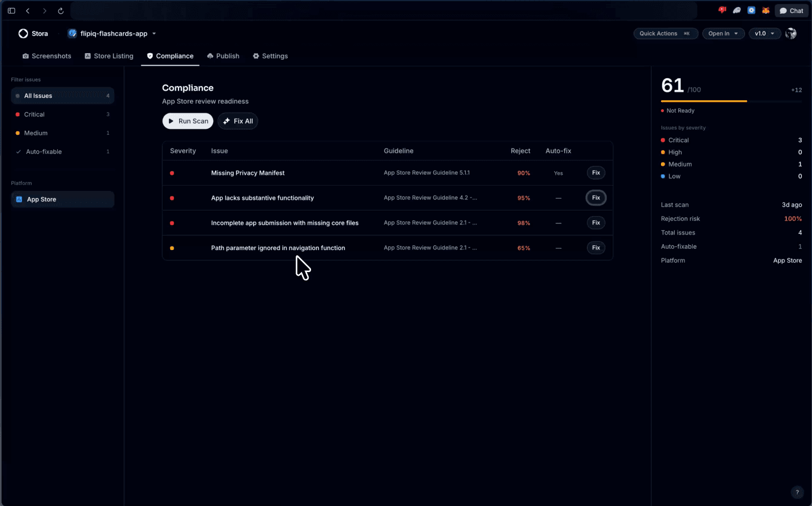Screen dimensions: 812x506
Task: Click the Run Scan button
Action: pyautogui.click(x=187, y=121)
